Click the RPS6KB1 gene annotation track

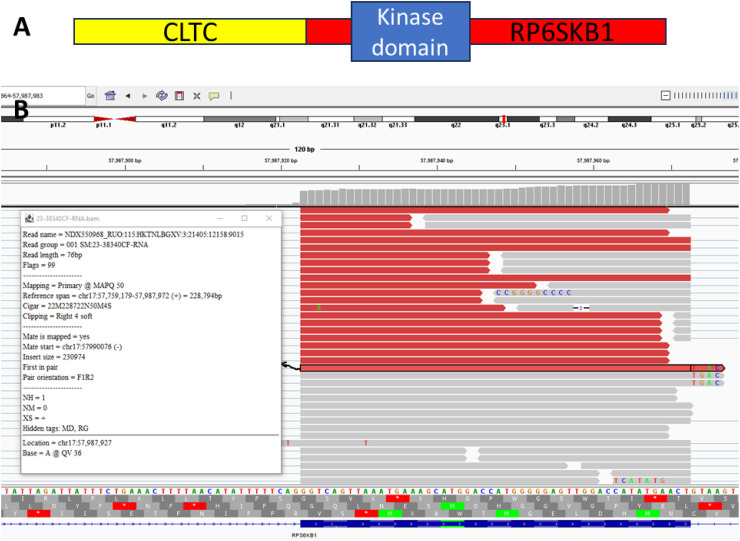point(495,524)
